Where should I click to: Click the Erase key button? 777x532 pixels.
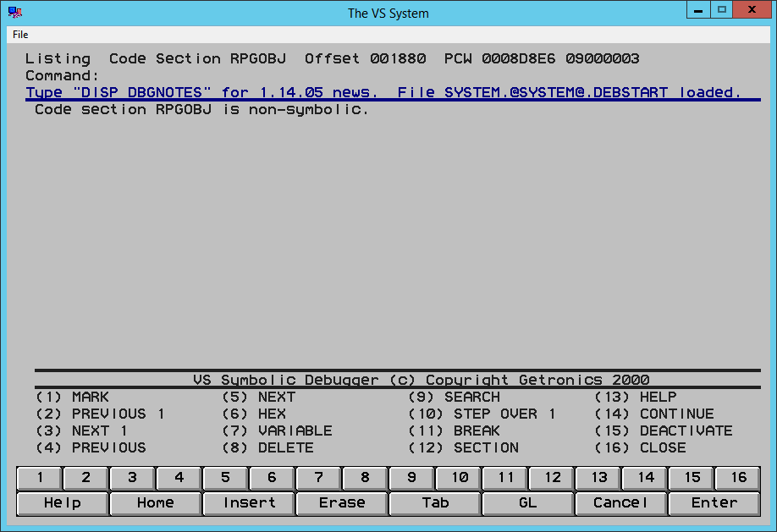click(342, 503)
